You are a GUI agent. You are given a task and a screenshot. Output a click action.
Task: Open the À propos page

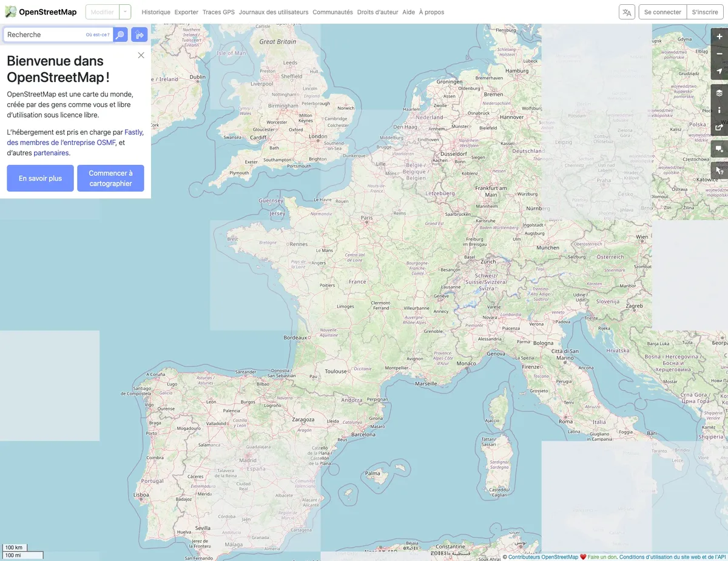[431, 12]
